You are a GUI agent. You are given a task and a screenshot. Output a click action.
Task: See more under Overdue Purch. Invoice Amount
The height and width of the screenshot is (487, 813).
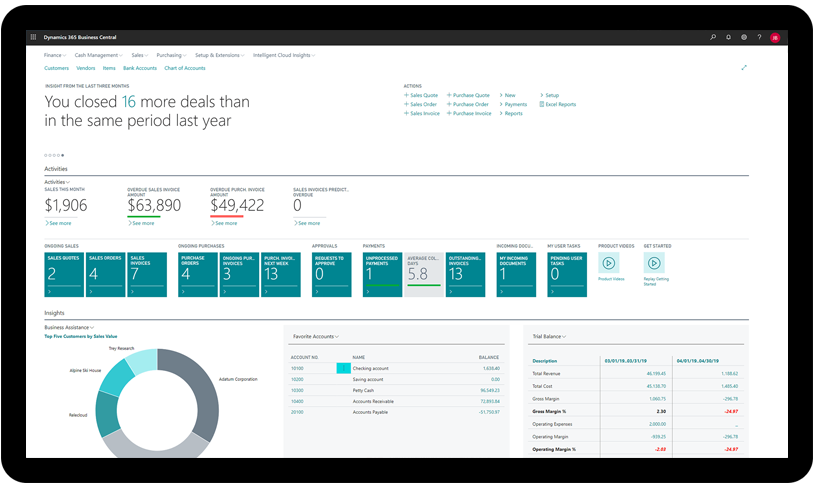click(225, 223)
